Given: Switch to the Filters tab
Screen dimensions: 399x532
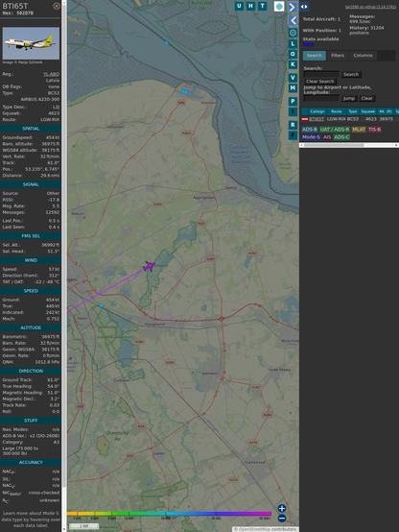Looking at the screenshot, I should [x=338, y=56].
